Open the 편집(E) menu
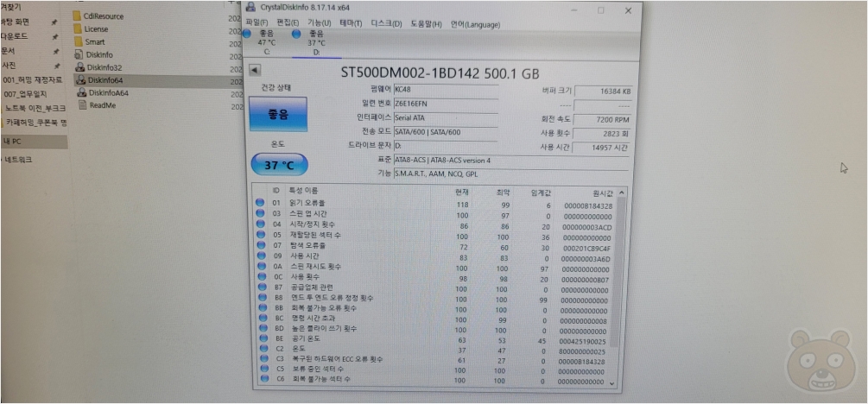 pos(288,23)
